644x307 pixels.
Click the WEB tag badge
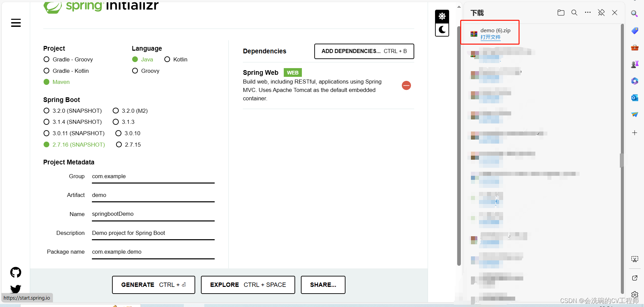292,72
